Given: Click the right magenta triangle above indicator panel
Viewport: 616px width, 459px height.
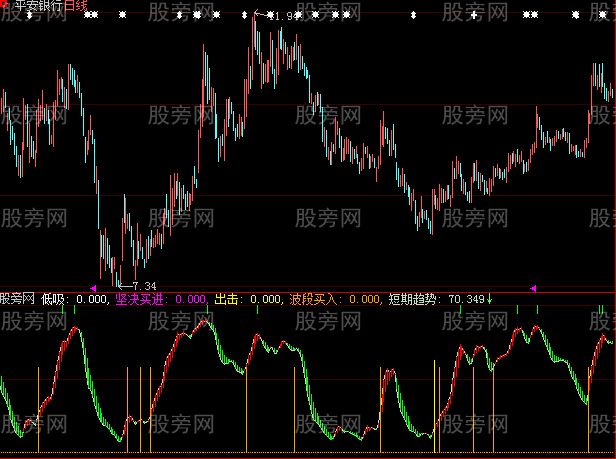Looking at the screenshot, I should pyautogui.click(x=533, y=288).
